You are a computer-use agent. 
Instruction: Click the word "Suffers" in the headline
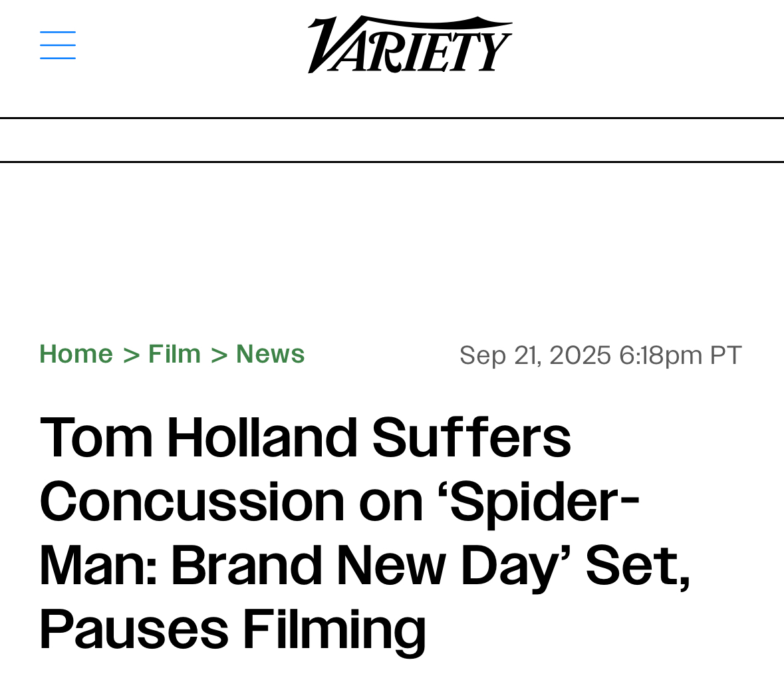[471, 438]
